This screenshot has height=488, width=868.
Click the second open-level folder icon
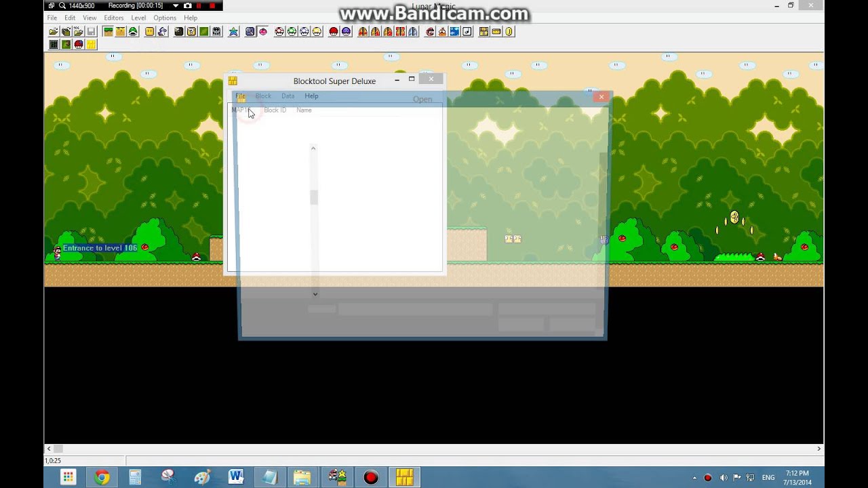coord(66,31)
